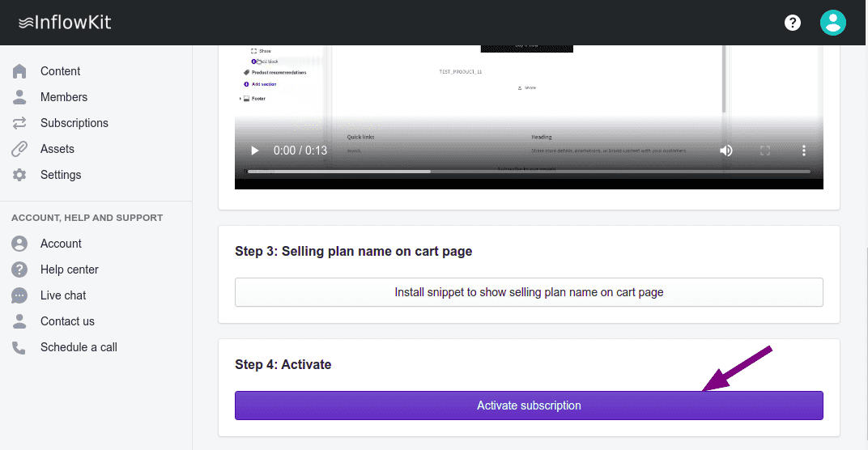Play the tutorial video
Screen dimensions: 868x450
click(255, 151)
